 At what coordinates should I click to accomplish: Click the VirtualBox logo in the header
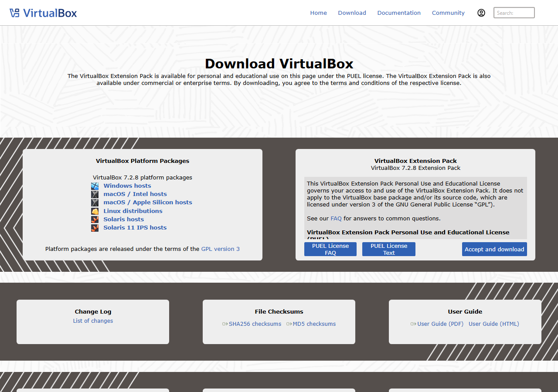[x=43, y=13]
